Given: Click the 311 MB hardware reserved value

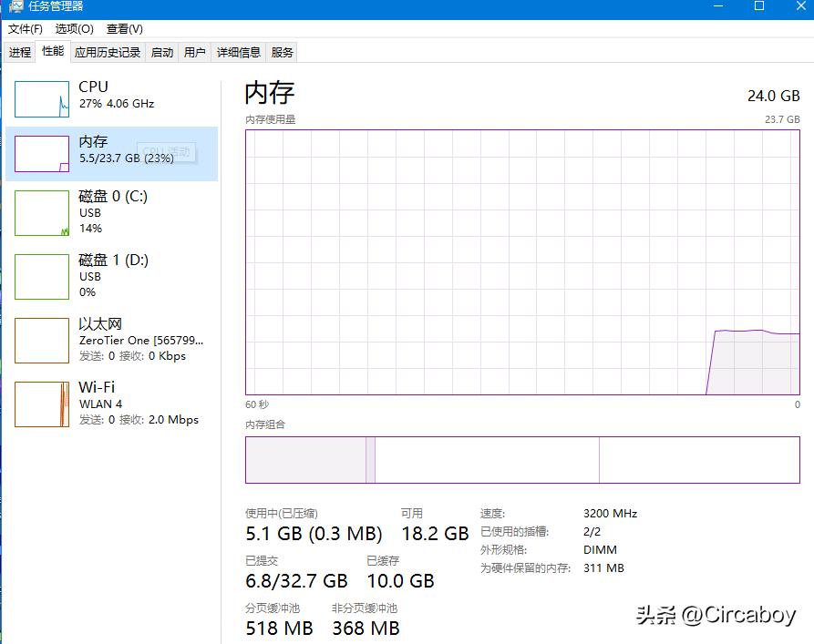Looking at the screenshot, I should tap(603, 567).
